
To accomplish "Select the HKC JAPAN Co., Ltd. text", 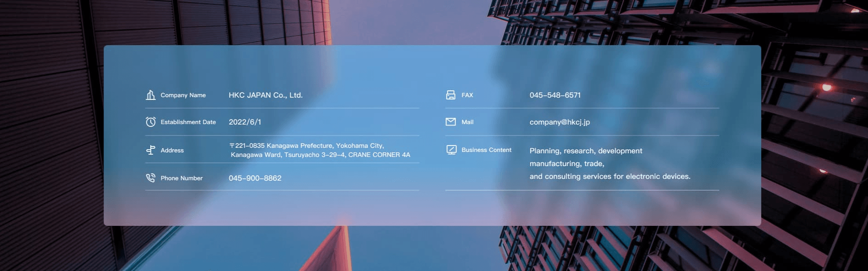I will 265,95.
